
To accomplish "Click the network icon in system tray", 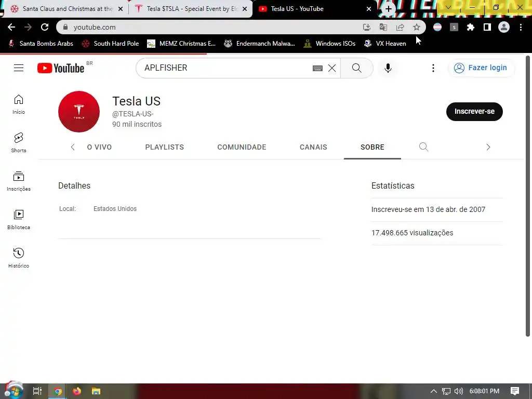I will 446,391.
